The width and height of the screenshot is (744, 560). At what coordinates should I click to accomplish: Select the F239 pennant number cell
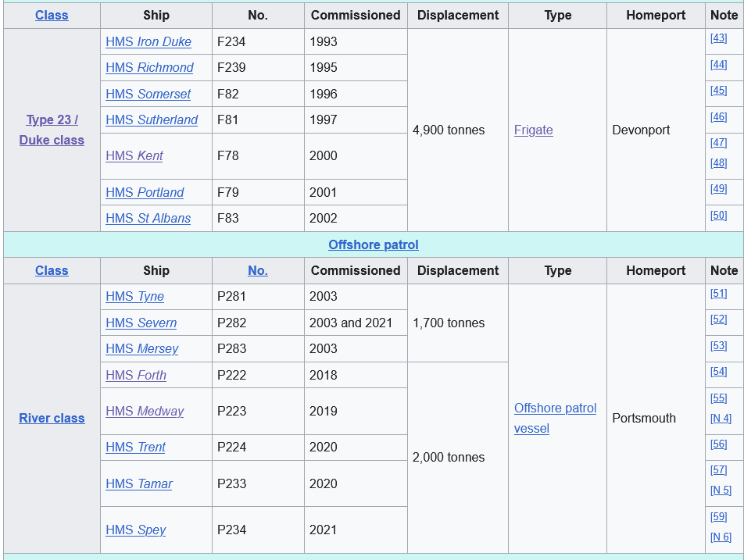[258, 67]
